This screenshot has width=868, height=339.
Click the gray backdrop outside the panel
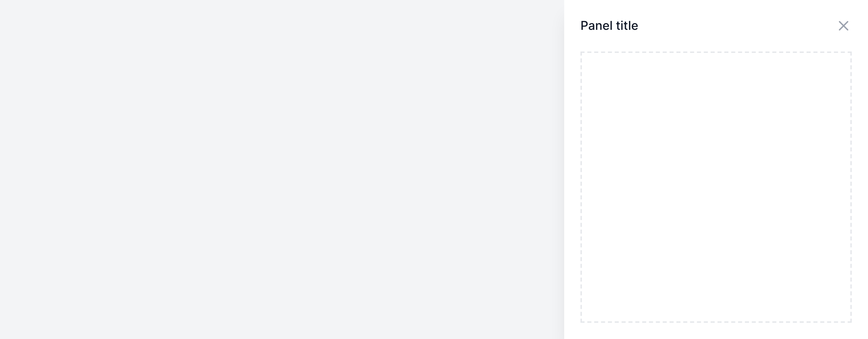281,169
